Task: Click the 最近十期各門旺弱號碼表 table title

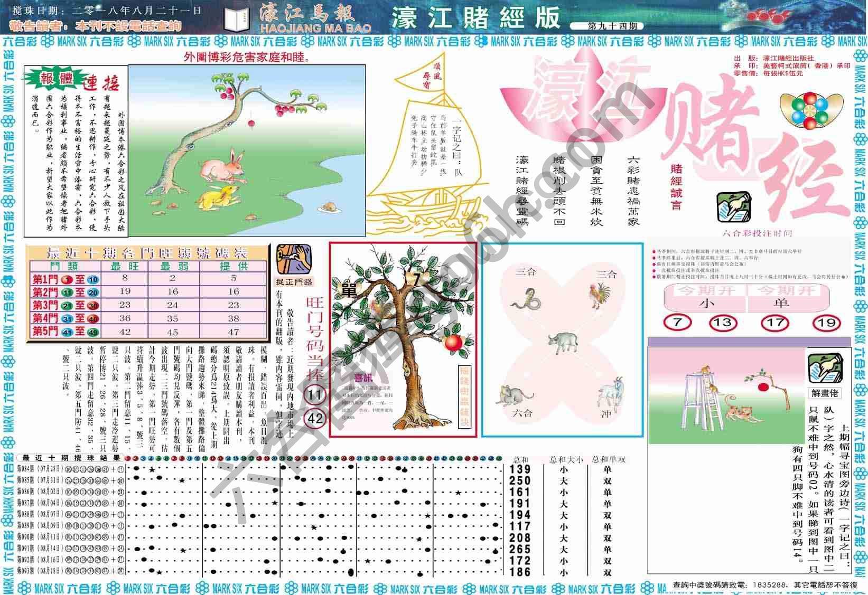Action: 147,252
